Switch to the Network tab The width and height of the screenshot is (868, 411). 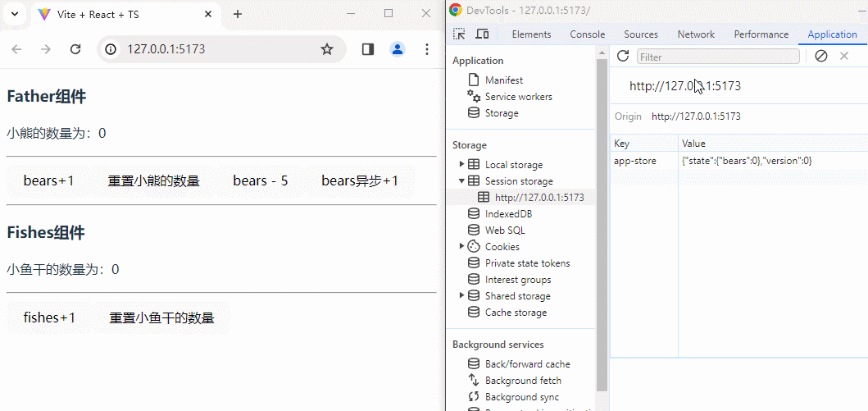(695, 34)
